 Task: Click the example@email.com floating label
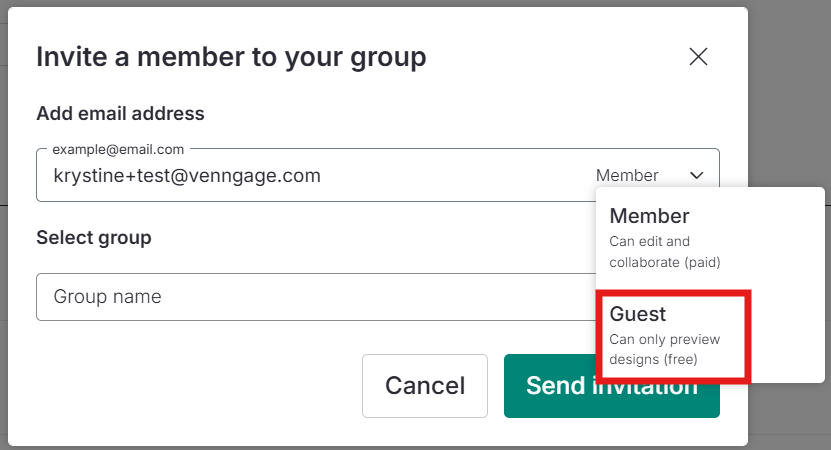(x=118, y=149)
